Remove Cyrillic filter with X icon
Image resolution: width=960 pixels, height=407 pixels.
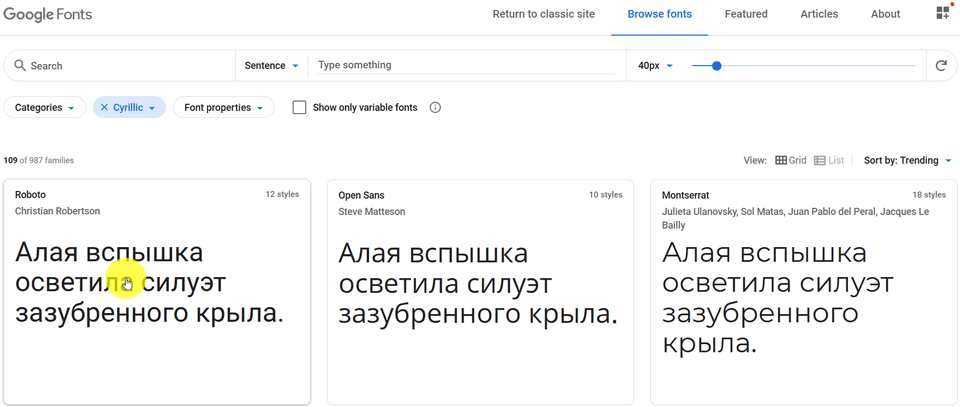pos(103,107)
